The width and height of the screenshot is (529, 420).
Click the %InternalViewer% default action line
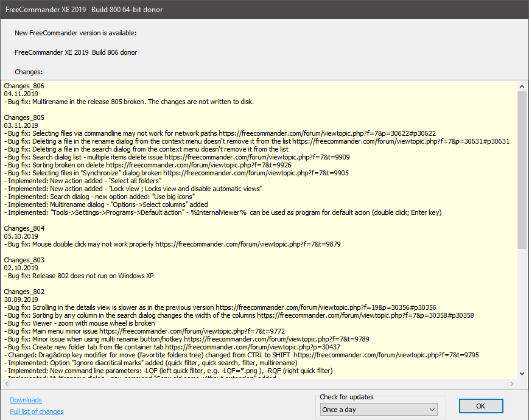coord(223,212)
